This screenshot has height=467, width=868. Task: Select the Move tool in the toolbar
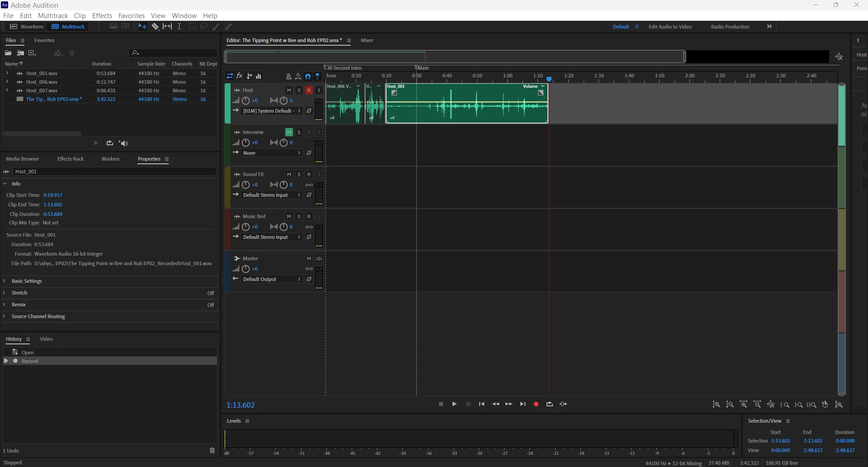[142, 27]
